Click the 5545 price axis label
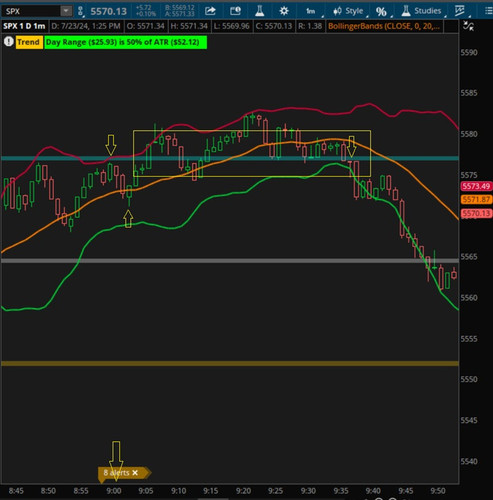 (469, 420)
